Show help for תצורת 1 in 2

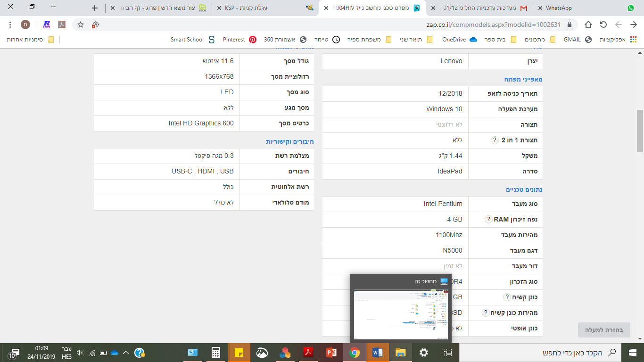tap(495, 140)
